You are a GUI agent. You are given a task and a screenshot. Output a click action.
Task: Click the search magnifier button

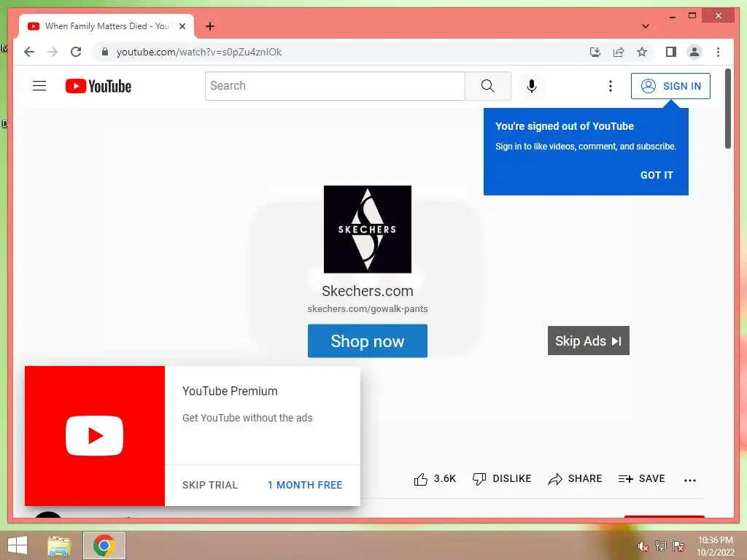[x=488, y=86]
